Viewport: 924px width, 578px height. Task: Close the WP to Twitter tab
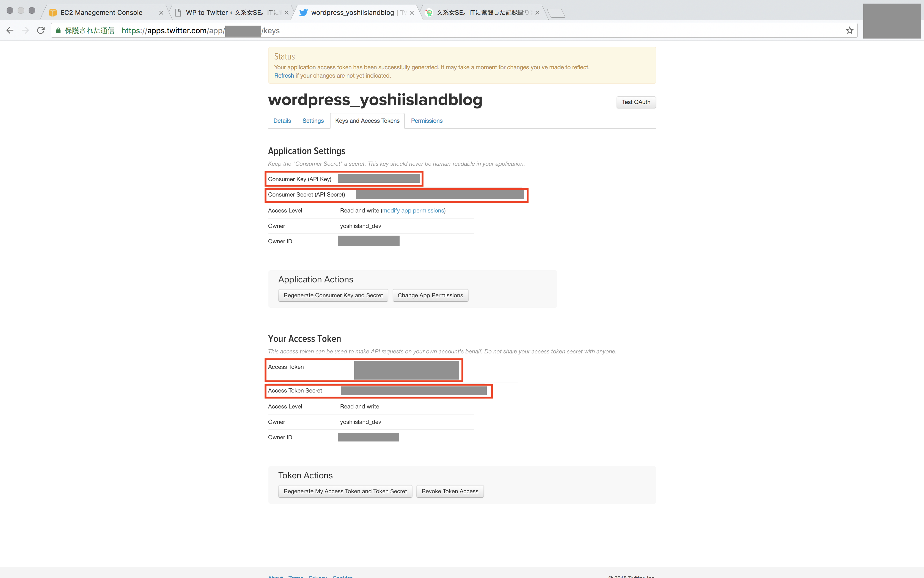click(x=286, y=13)
